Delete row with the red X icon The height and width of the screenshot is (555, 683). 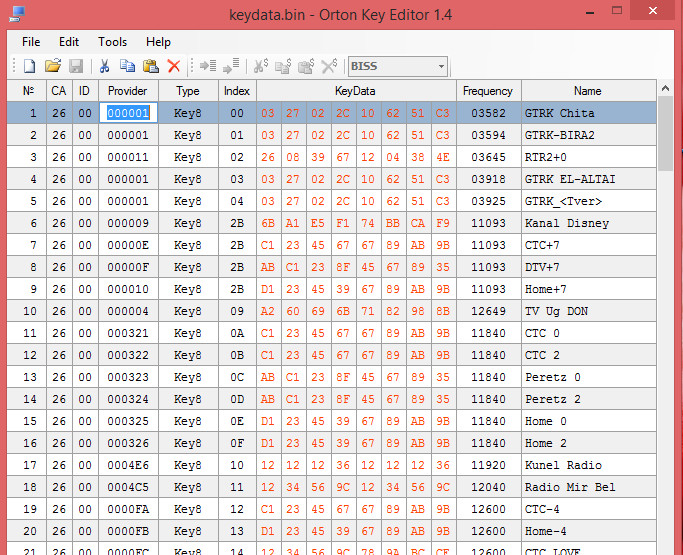point(174,66)
